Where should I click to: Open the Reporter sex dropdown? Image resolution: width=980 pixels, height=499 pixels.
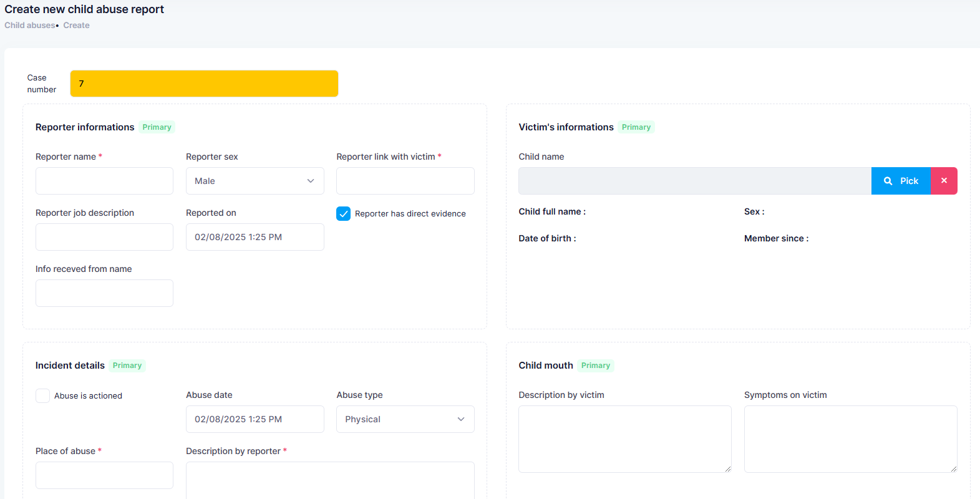255,181
